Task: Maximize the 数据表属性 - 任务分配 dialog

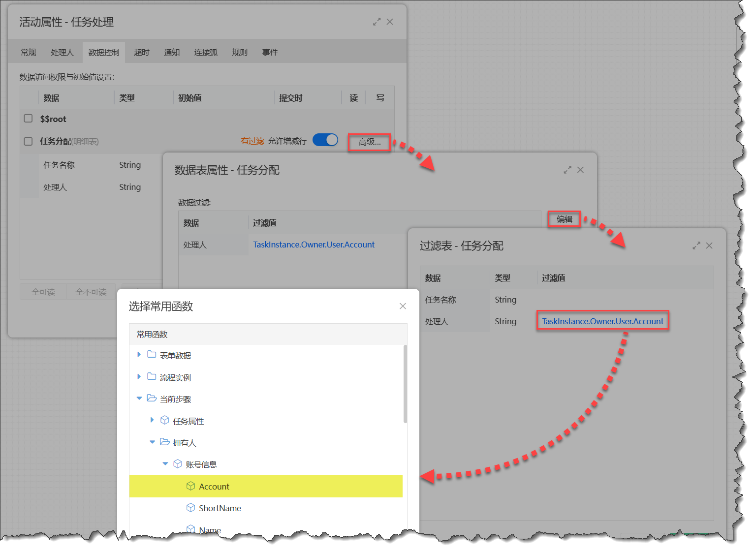Action: (567, 170)
